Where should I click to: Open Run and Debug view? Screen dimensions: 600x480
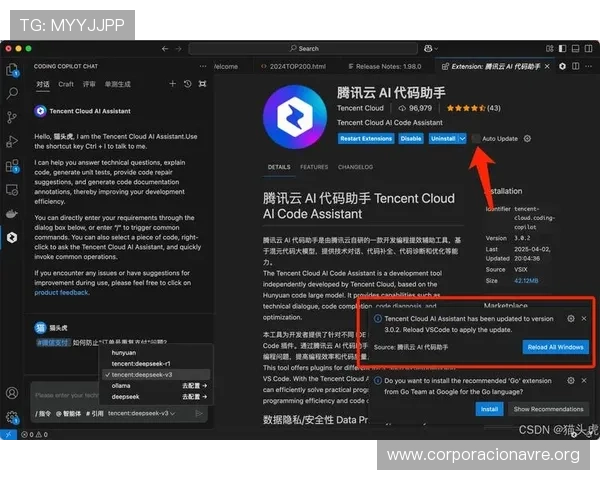tap(12, 141)
